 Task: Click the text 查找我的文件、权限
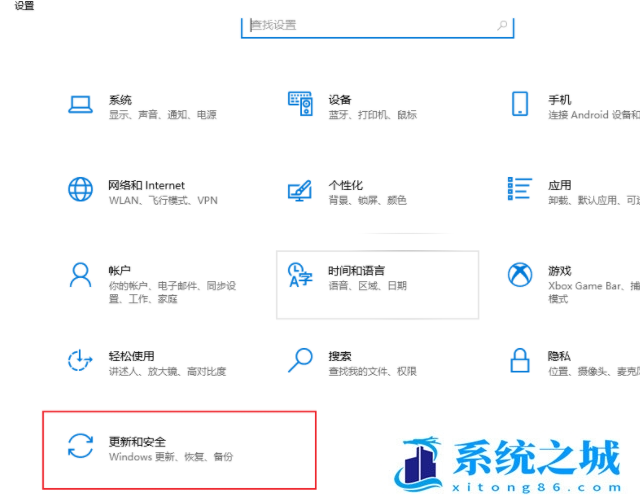[373, 371]
